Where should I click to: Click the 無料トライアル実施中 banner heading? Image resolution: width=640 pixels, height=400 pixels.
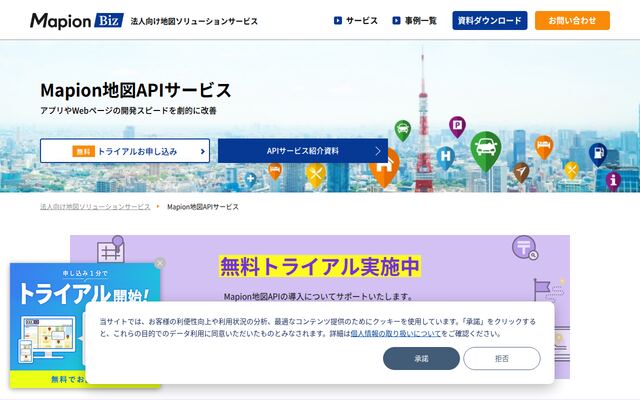(x=320, y=267)
